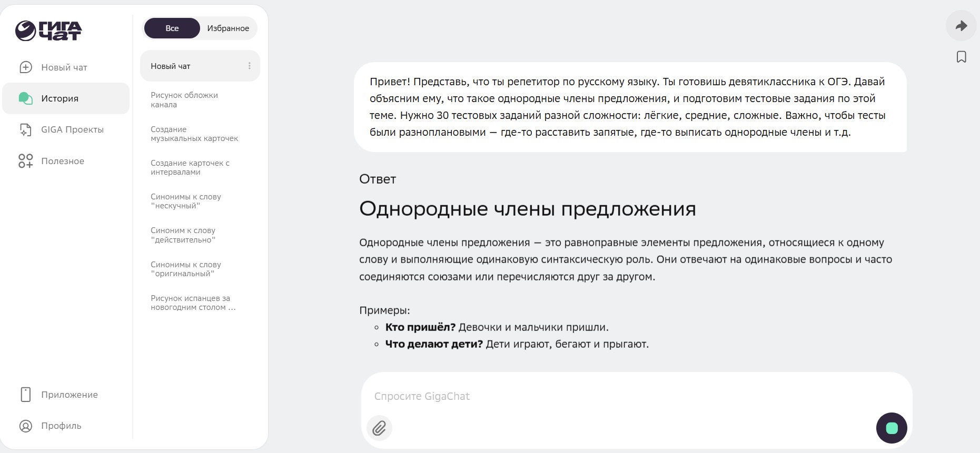Image resolution: width=980 pixels, height=453 pixels.
Task: Click the GIGA Проекты icon
Action: [25, 130]
